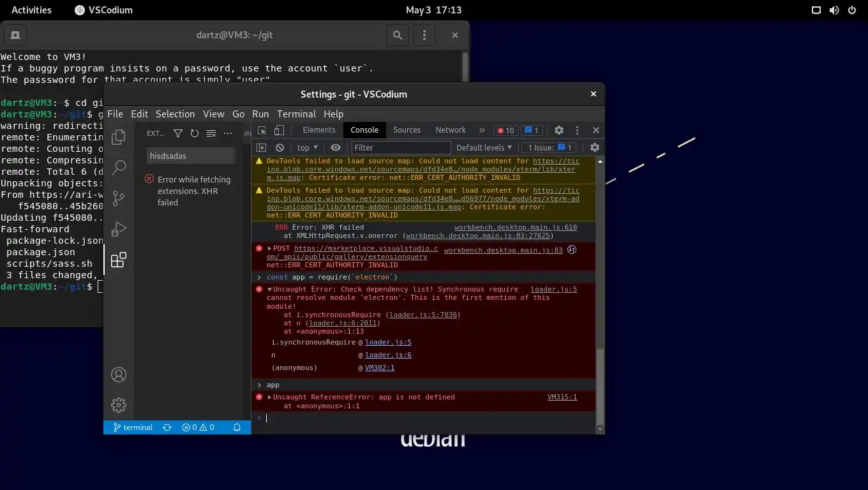The image size is (868, 490).
Task: Clear the DevTools console
Action: pos(280,147)
